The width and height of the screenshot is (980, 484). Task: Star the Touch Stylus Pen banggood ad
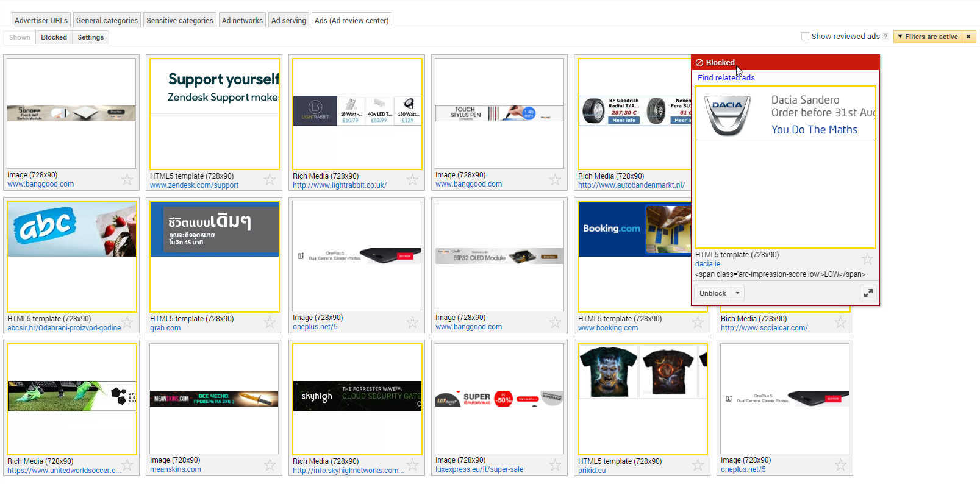pos(555,179)
